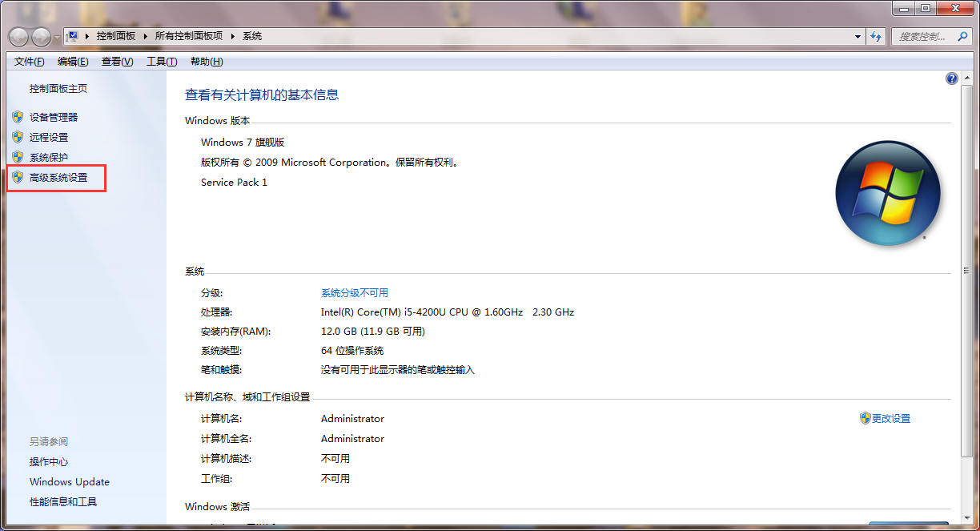Click 更改设置 link
This screenshot has width=980, height=531.
(891, 418)
